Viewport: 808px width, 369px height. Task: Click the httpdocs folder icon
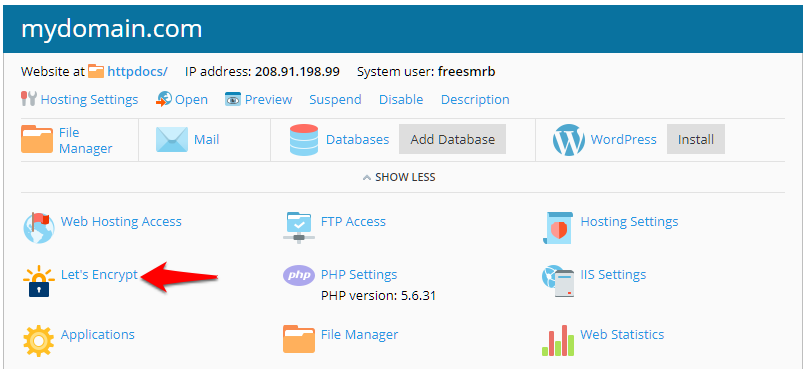coord(96,71)
